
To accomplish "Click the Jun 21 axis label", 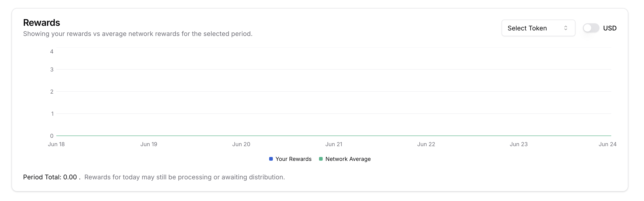I will 334,144.
